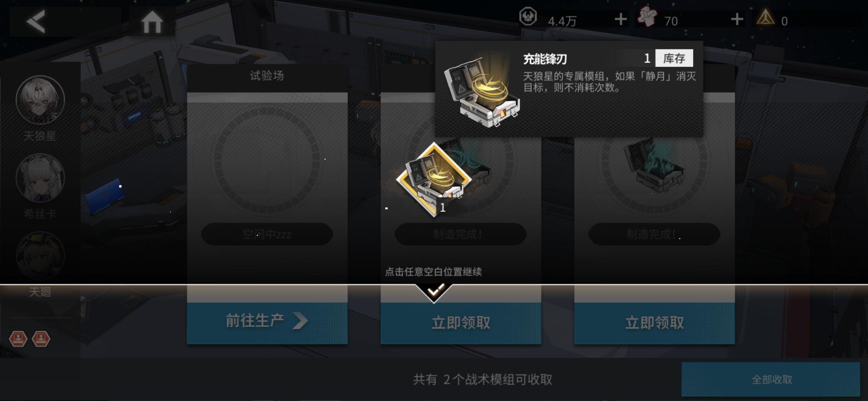The height and width of the screenshot is (401, 868).
Task: Select the 希丝卡 character portrait
Action: click(x=40, y=178)
